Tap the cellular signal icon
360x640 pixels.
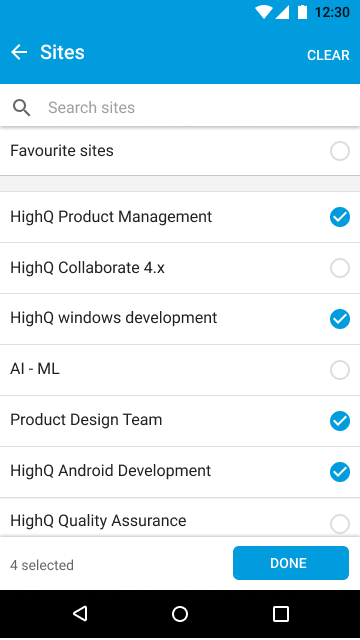[x=282, y=12]
